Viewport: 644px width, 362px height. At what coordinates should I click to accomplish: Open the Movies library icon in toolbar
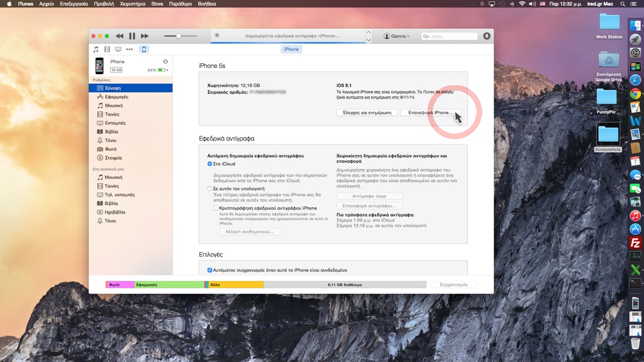point(107,49)
